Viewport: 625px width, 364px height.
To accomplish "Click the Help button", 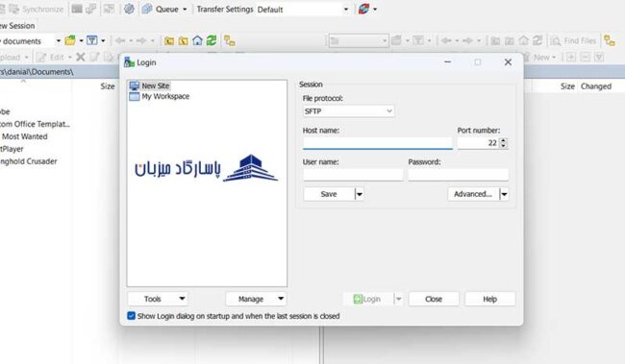I will [x=489, y=299].
